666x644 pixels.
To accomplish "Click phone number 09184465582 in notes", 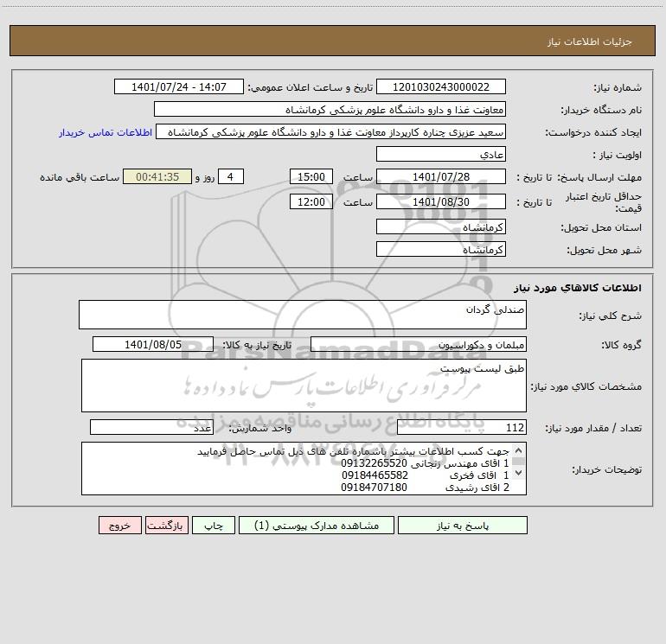I will tap(375, 475).
